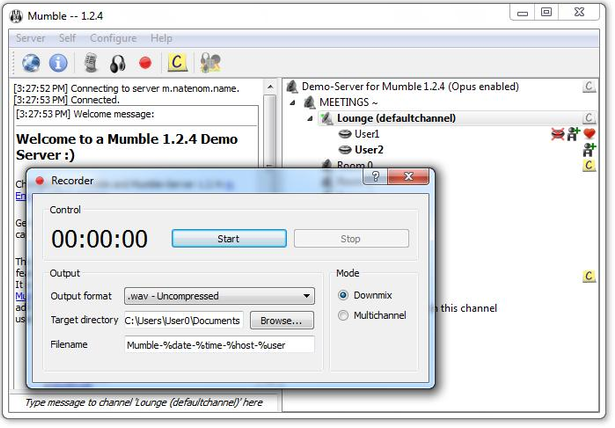Click Browse for target directory
Screen dimensions: 615x428
coord(282,321)
